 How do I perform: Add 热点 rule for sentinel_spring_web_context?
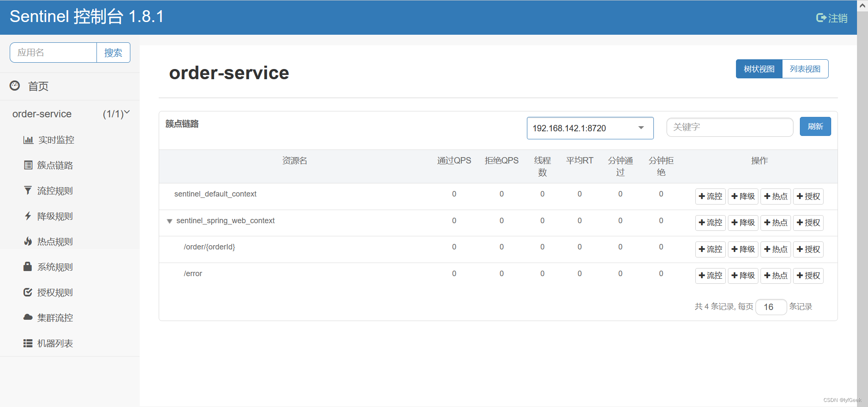pyautogui.click(x=775, y=222)
